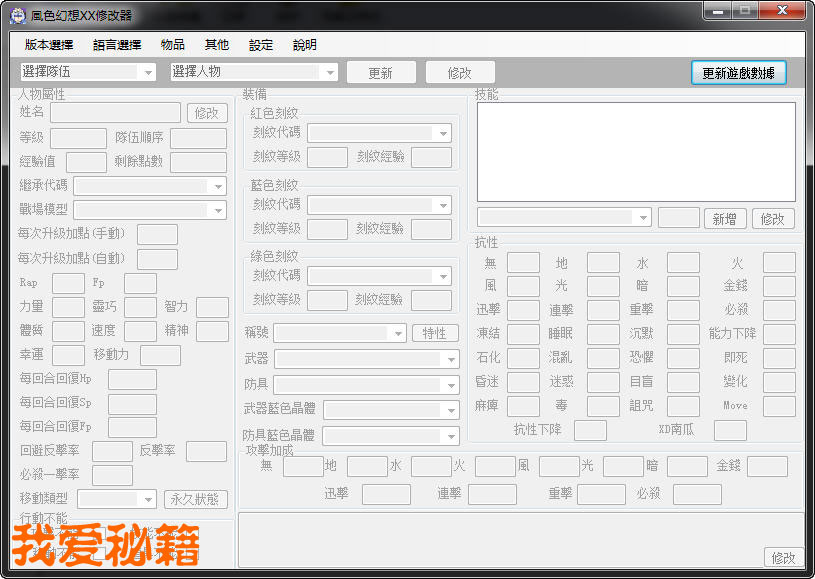Open the 物品 menu

coord(172,45)
